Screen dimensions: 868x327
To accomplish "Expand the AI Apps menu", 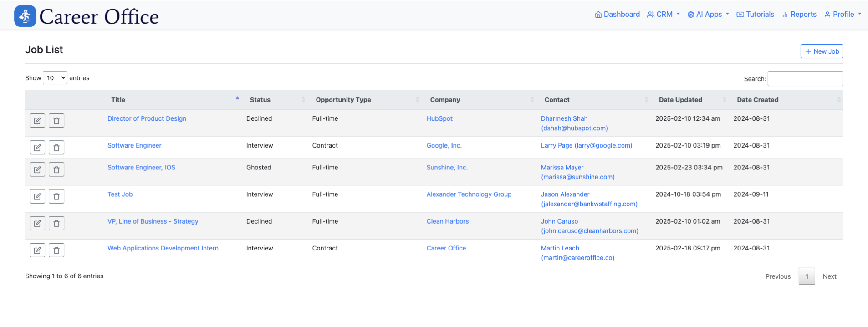I will click(x=708, y=15).
